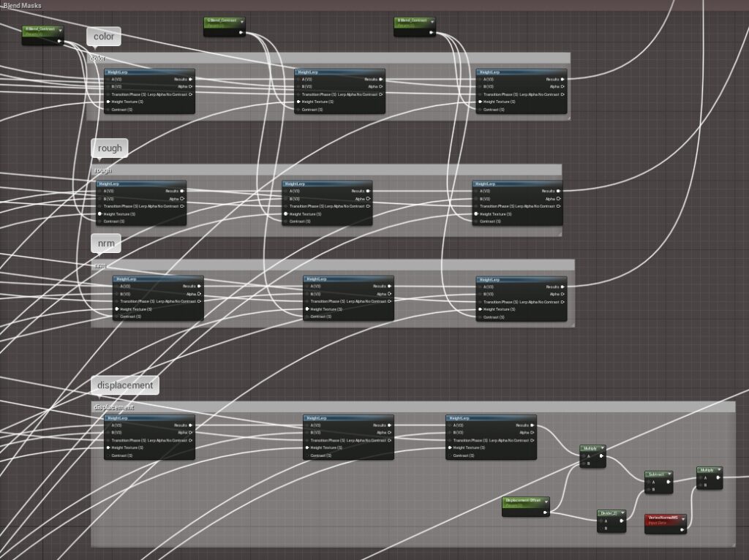Viewport: 749px width, 560px height.
Task: Select the Subtract node's A input pin
Action: (648, 482)
